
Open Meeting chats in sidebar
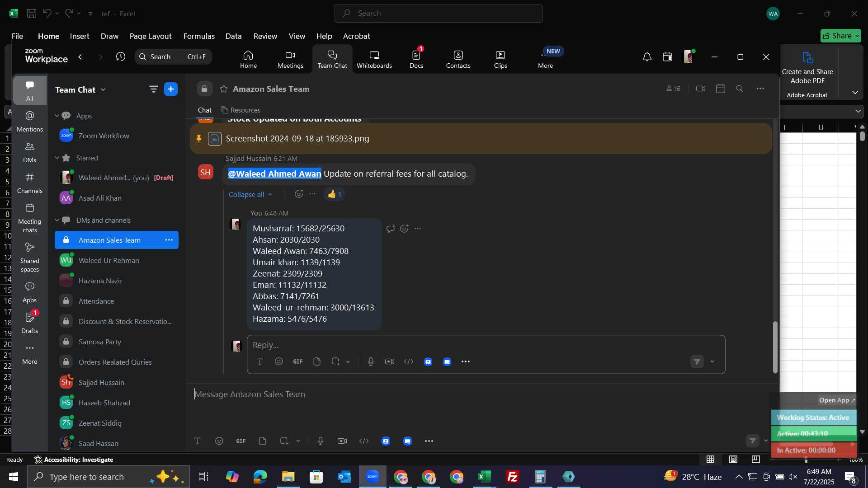30,218
